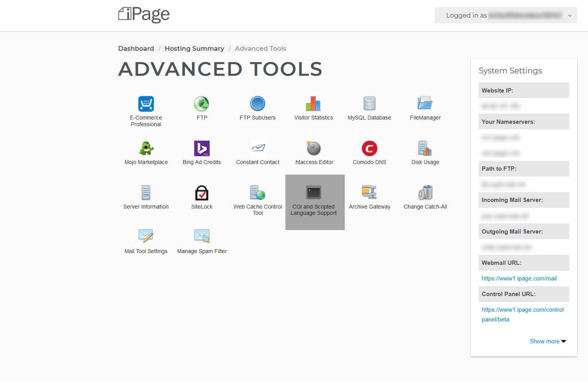588x382 pixels.
Task: Click the MySQL Database label
Action: pyautogui.click(x=369, y=118)
